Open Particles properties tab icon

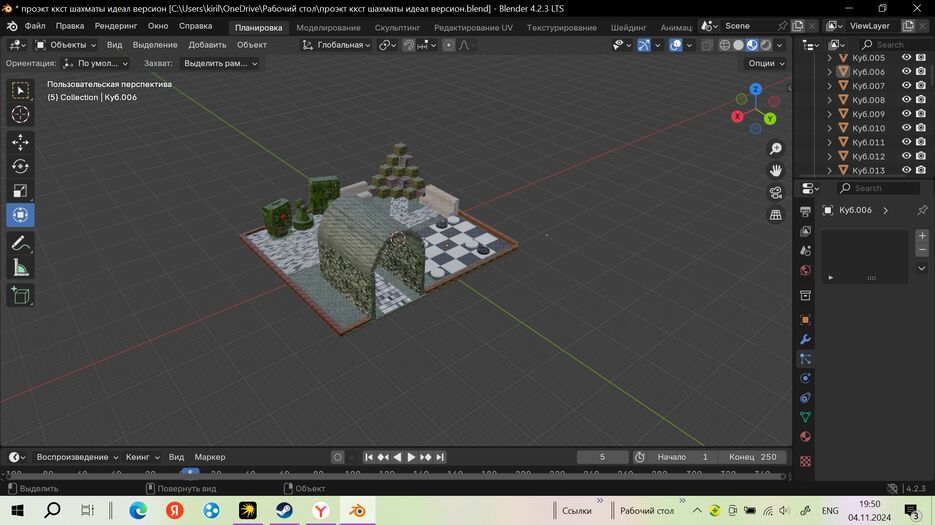pos(805,359)
